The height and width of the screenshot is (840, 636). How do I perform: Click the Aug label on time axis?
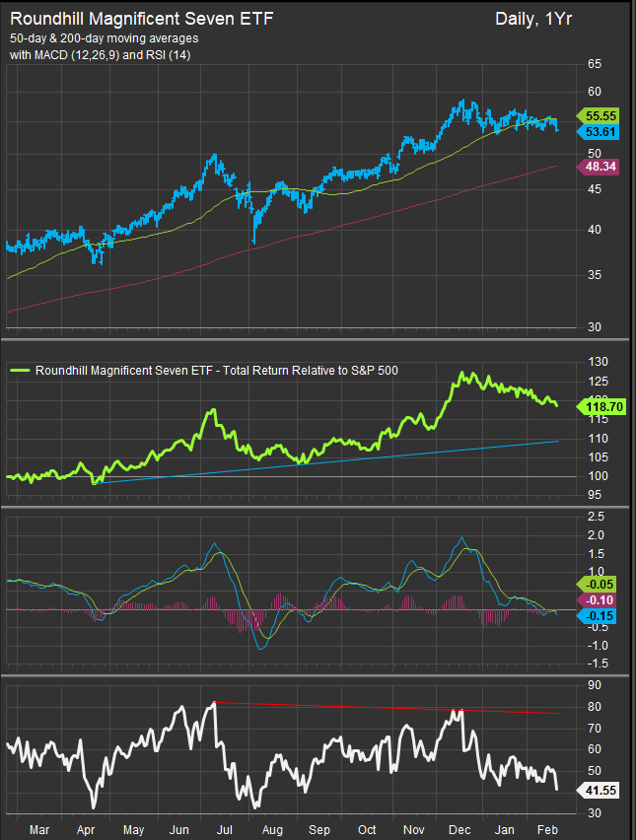click(x=272, y=830)
